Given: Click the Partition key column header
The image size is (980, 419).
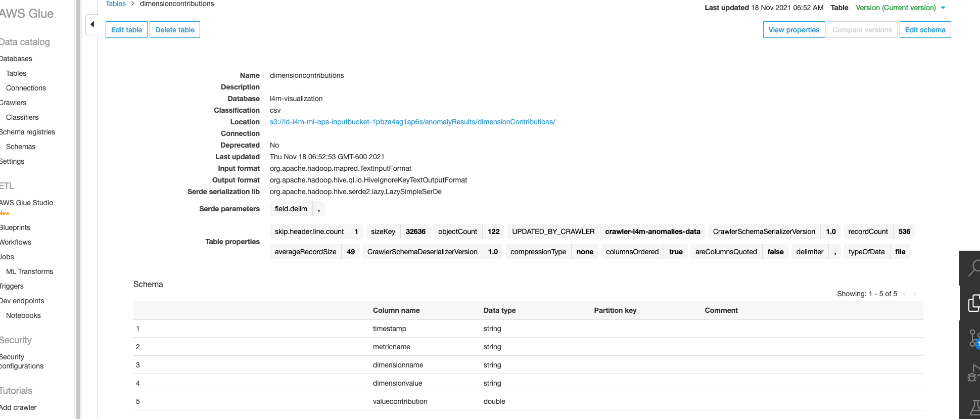Looking at the screenshot, I should tap(615, 310).
